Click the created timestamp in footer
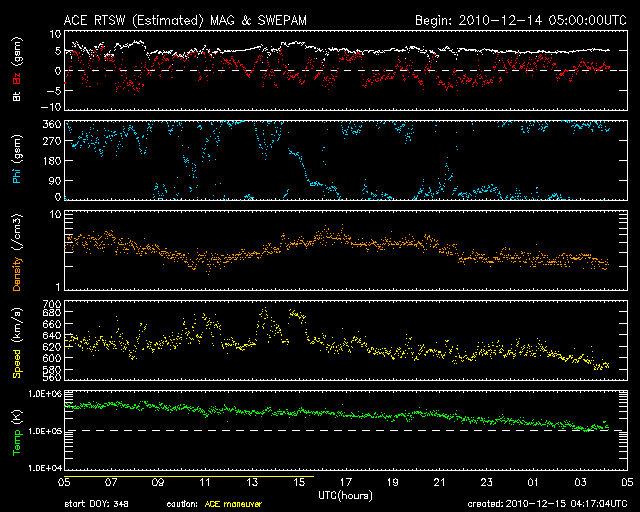The width and height of the screenshot is (640, 512). click(x=552, y=504)
